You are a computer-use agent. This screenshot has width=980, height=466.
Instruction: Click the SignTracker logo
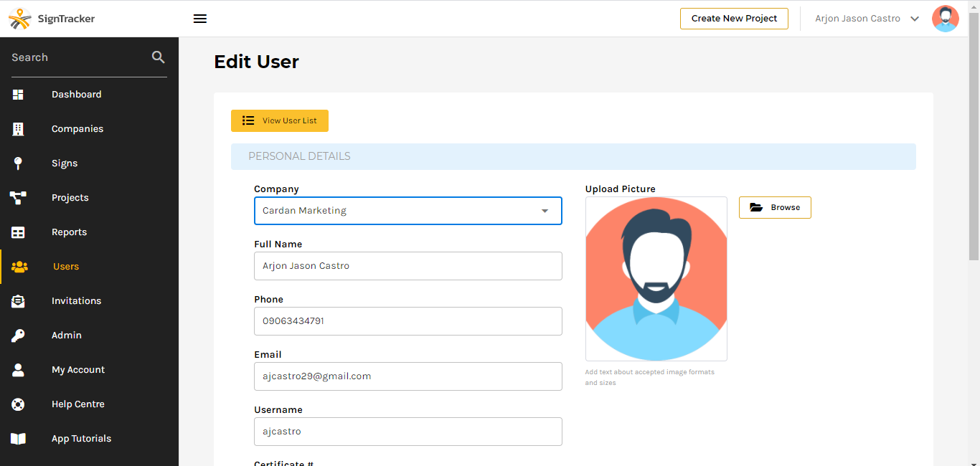[x=52, y=19]
